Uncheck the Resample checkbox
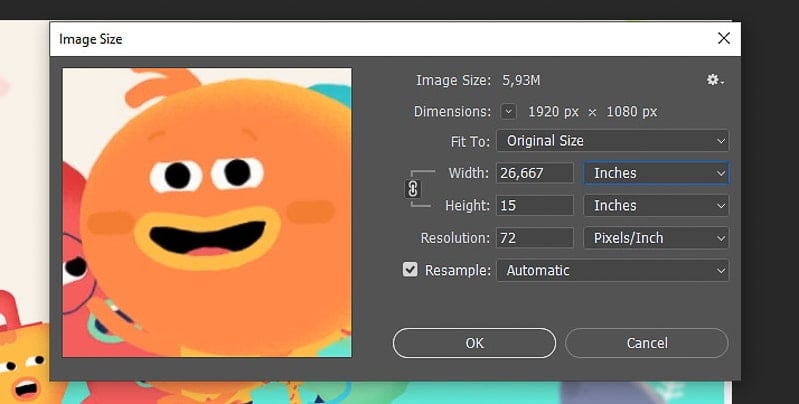This screenshot has width=799, height=404. click(x=410, y=270)
